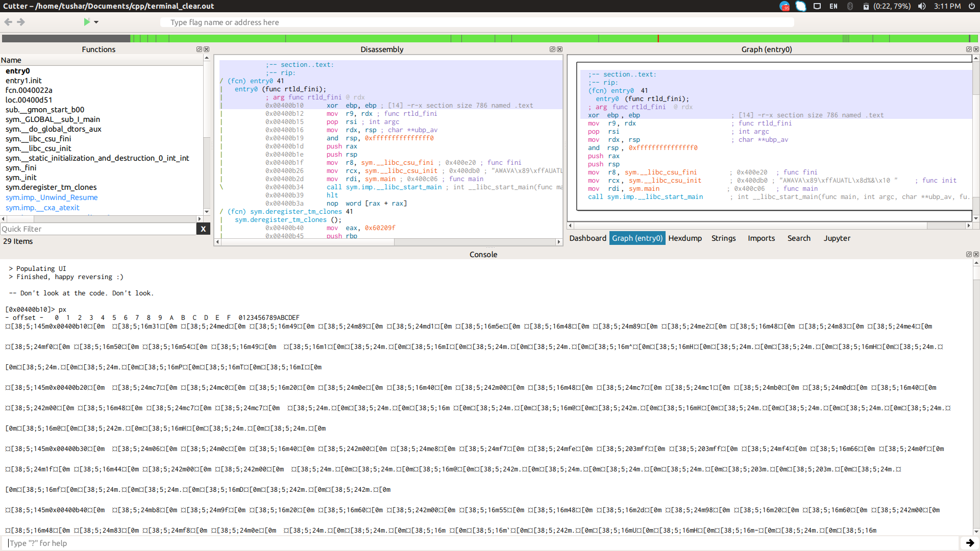Open the Skype tray icon
This screenshot has width=980, height=551.
[801, 6]
